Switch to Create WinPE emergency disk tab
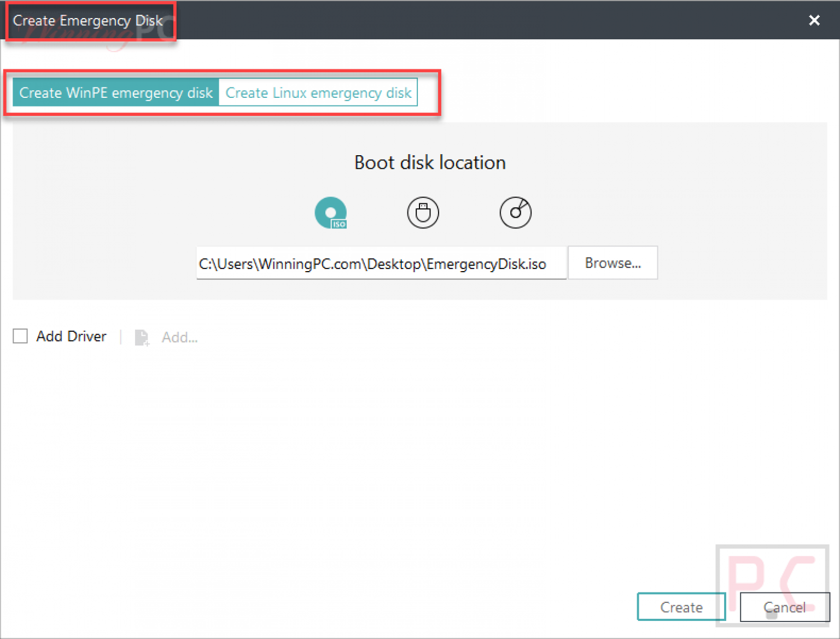This screenshot has width=840, height=639. pyautogui.click(x=116, y=92)
